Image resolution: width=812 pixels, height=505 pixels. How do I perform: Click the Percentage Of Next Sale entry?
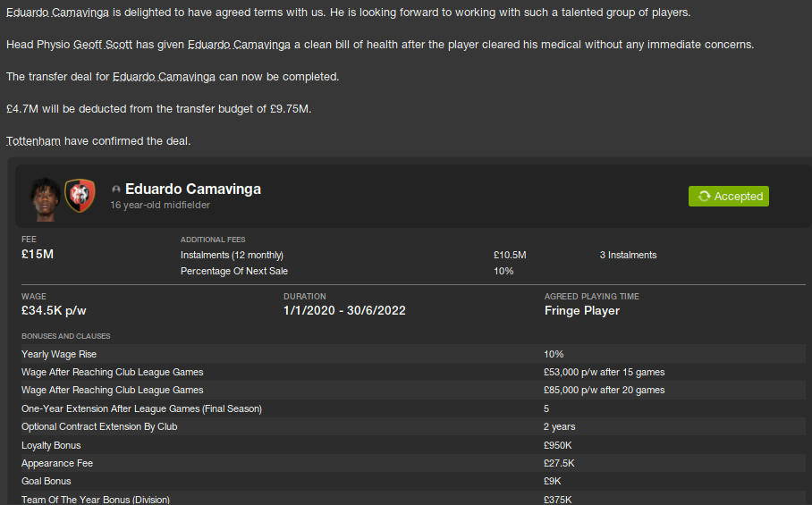234,271
